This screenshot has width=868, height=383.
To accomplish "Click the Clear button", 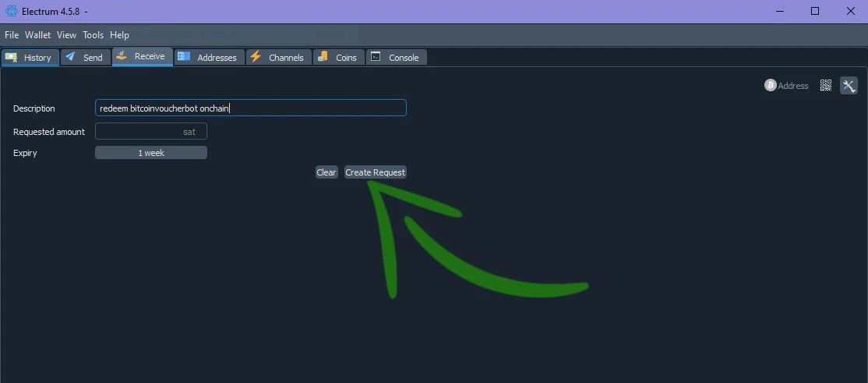I will point(326,172).
